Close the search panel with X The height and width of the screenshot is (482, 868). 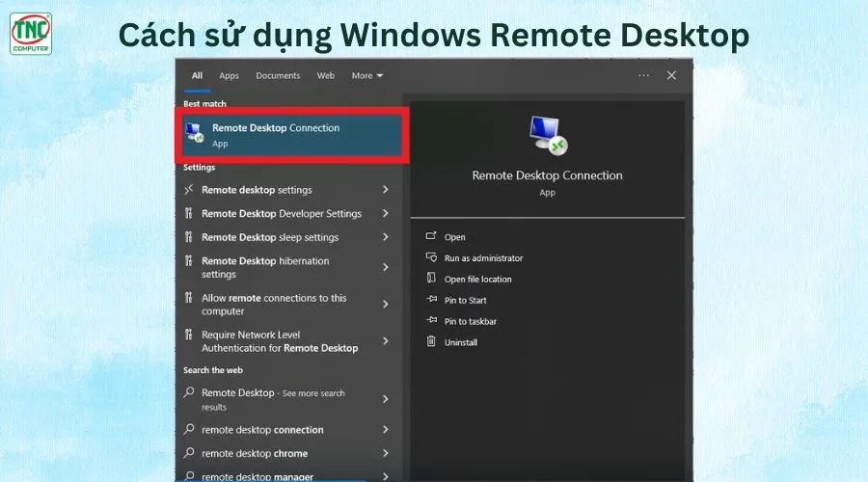pyautogui.click(x=671, y=75)
